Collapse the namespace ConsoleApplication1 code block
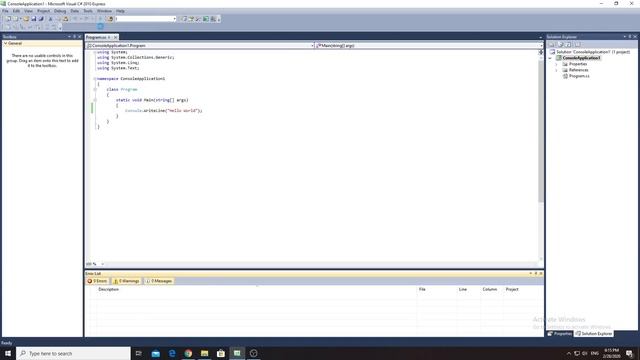The image size is (640, 360). click(x=95, y=79)
